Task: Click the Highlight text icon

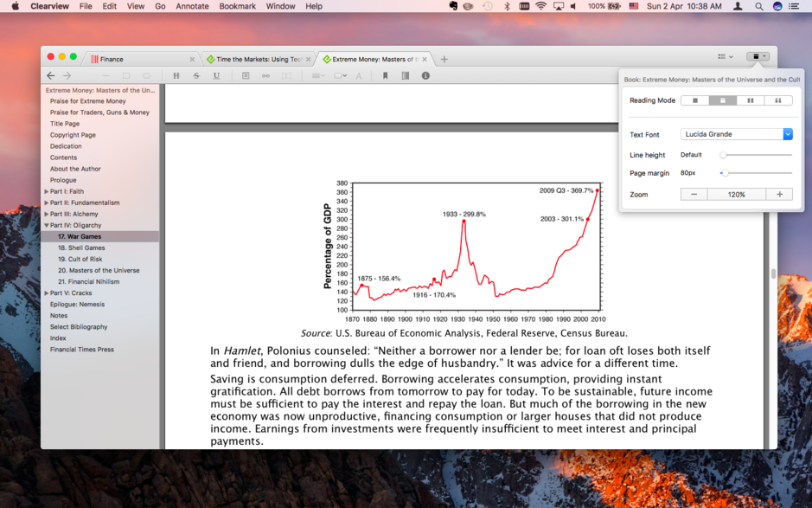Action: (176, 75)
